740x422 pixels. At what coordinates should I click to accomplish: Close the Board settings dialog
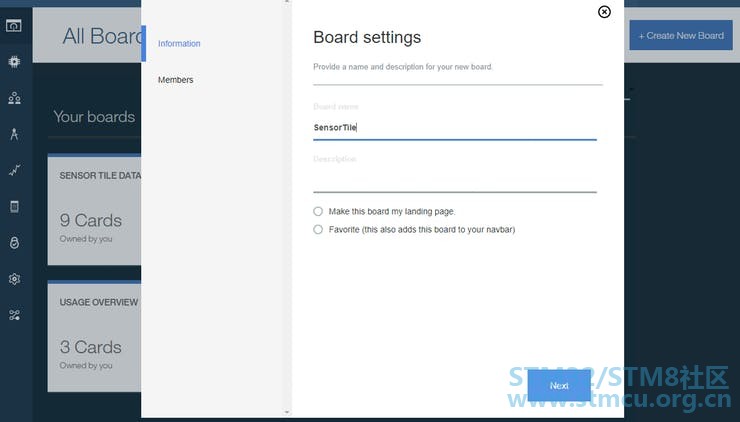(x=604, y=12)
